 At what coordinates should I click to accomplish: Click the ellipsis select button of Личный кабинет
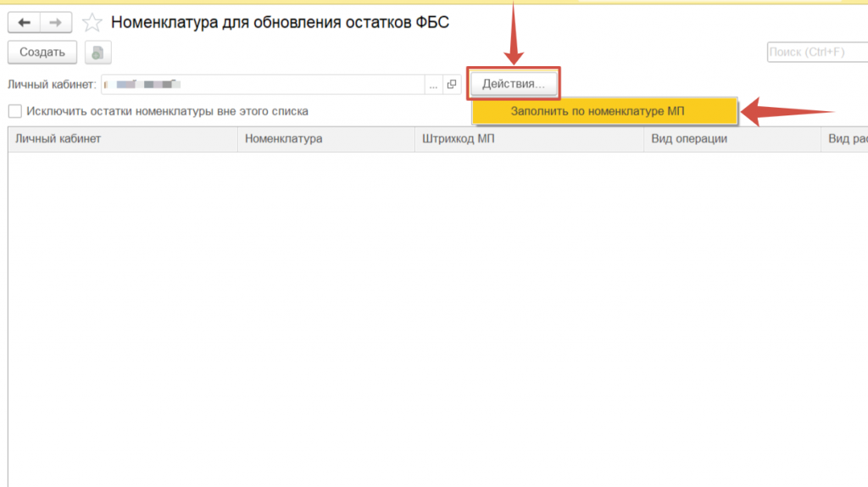point(433,84)
